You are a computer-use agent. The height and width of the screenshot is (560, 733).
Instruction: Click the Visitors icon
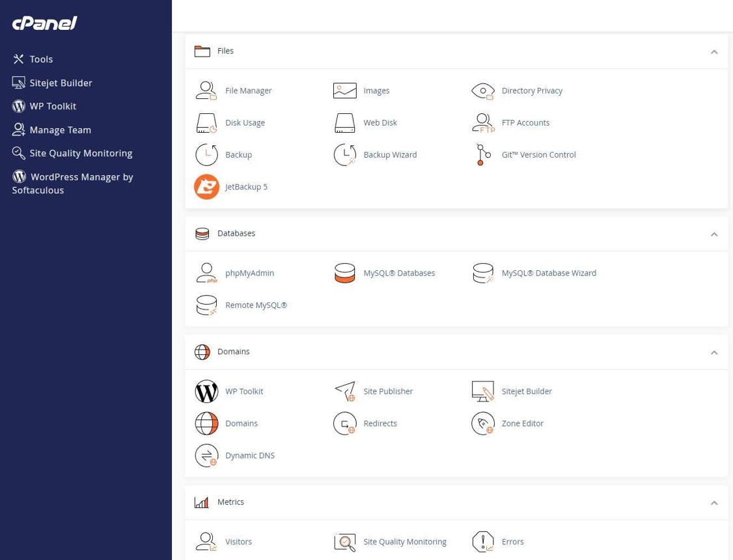206,542
